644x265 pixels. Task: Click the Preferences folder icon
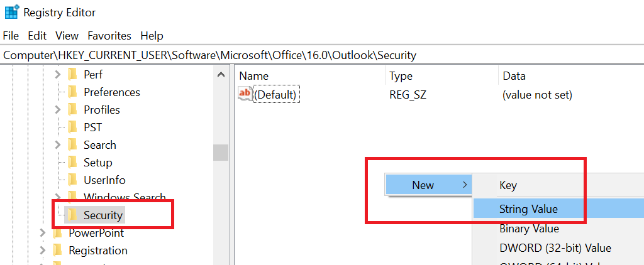coord(73,92)
